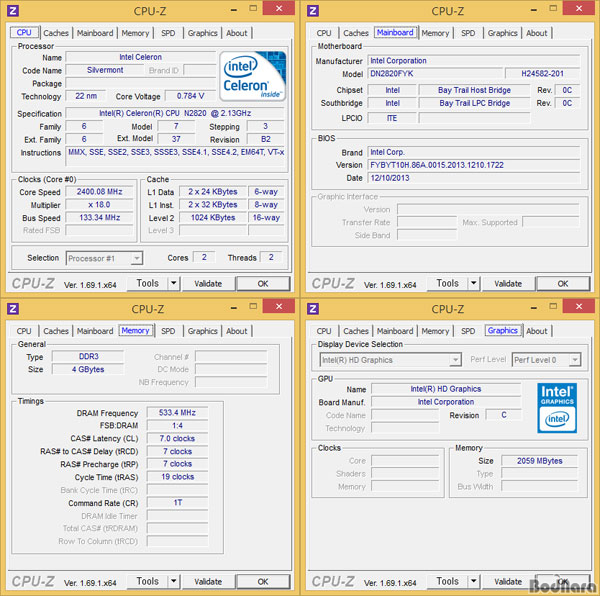
Task: Click the Specification field showing N2820 @ 2.13GHz
Action: pyautogui.click(x=175, y=113)
